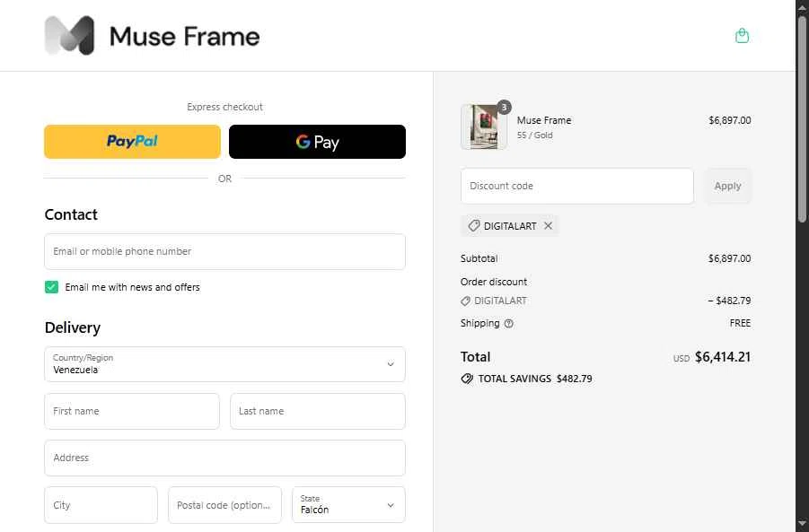Pay with Google Pay express checkout
809x532 pixels.
tap(317, 141)
